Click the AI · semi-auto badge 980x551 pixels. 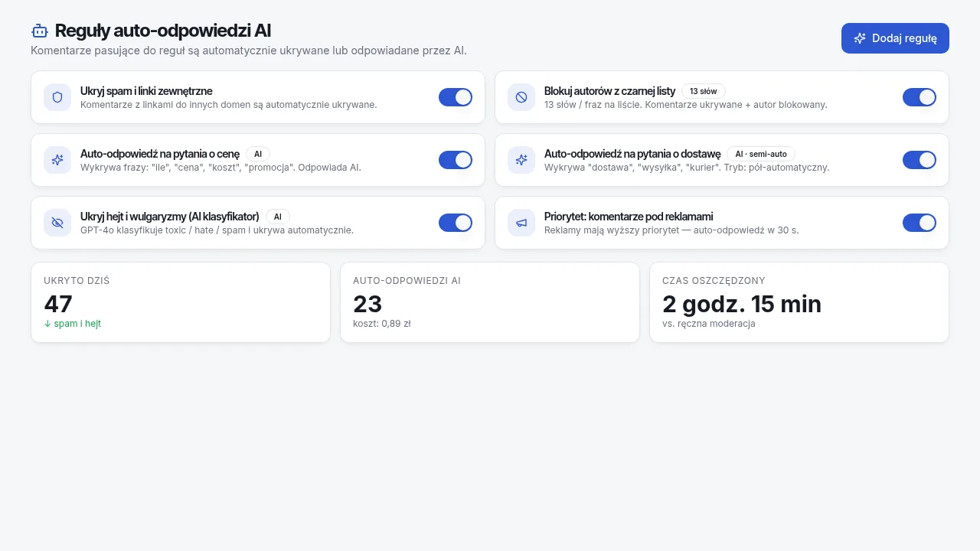(x=761, y=154)
